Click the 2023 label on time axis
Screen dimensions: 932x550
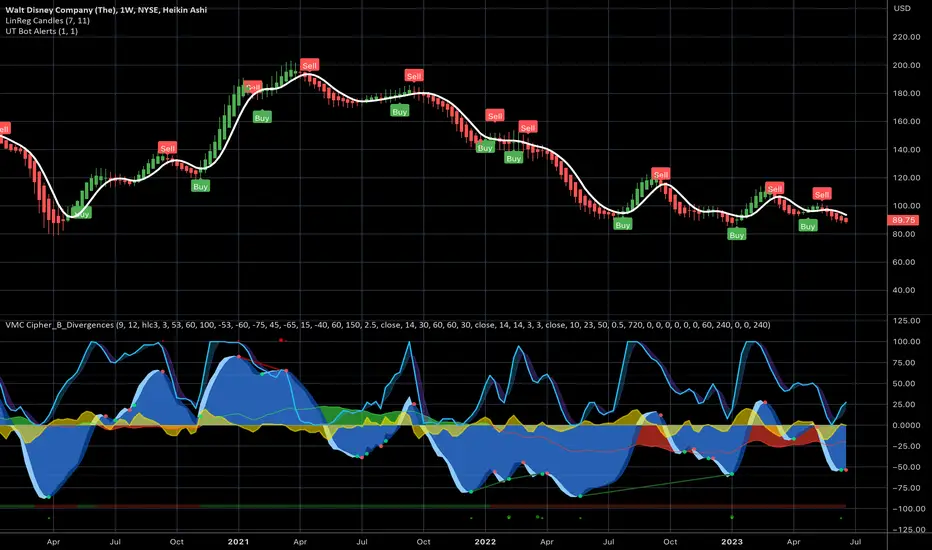tap(732, 542)
